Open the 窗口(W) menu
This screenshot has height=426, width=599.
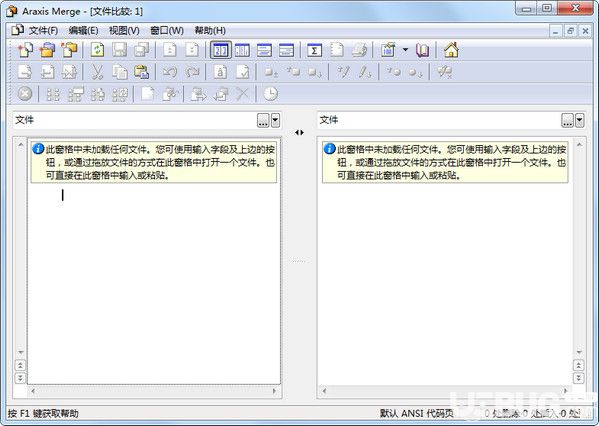coord(167,31)
